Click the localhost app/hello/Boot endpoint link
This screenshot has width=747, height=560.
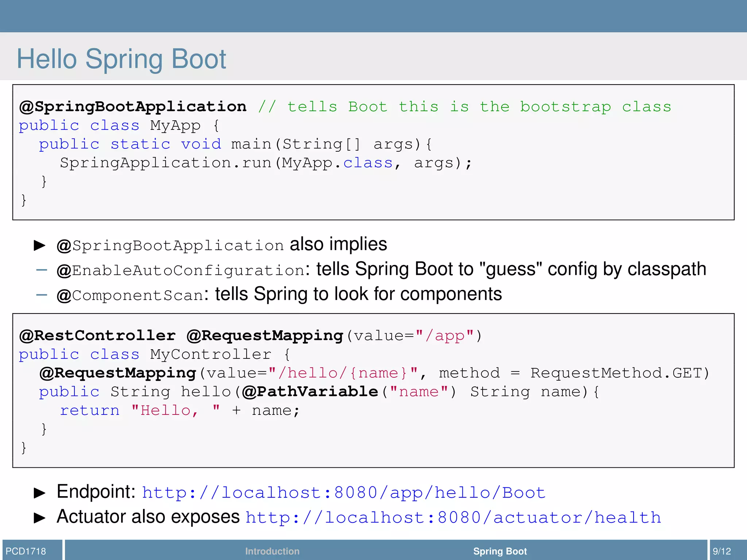point(344,493)
